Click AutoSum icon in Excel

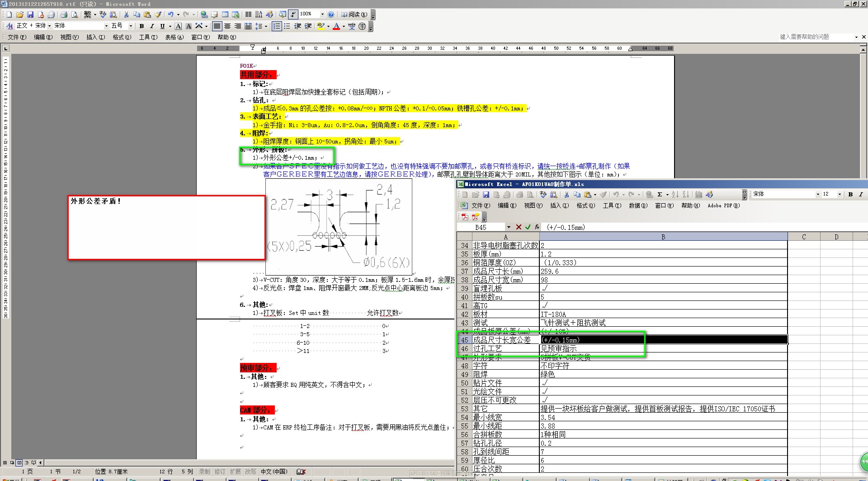click(660, 195)
